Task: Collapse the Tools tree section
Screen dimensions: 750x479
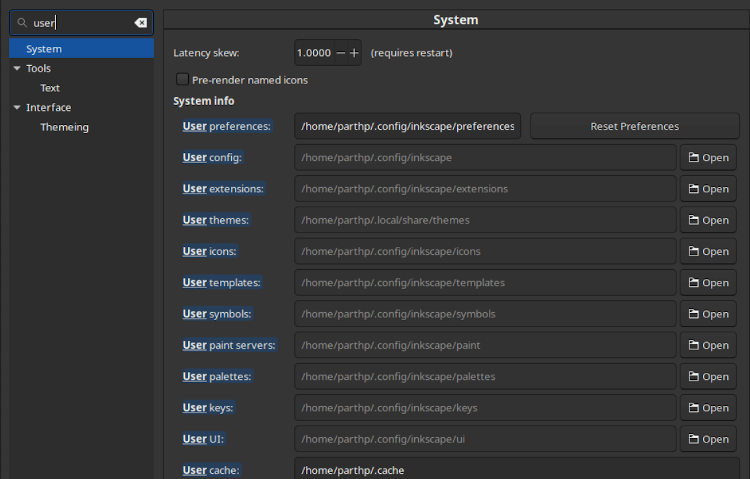Action: 17,69
